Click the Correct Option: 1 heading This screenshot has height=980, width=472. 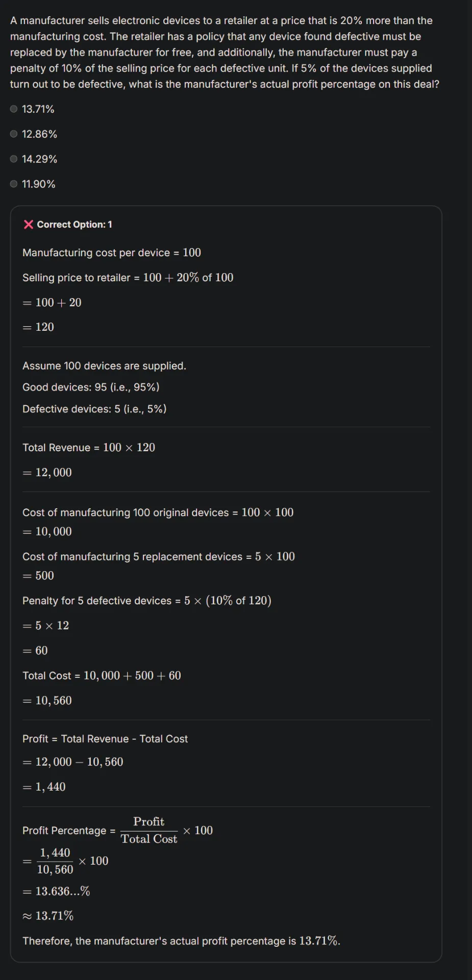tap(74, 224)
